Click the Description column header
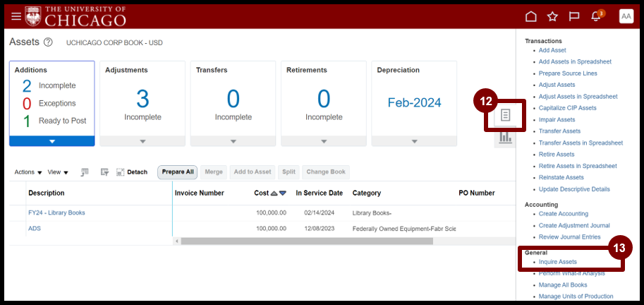The height and width of the screenshot is (305, 644). [x=47, y=193]
